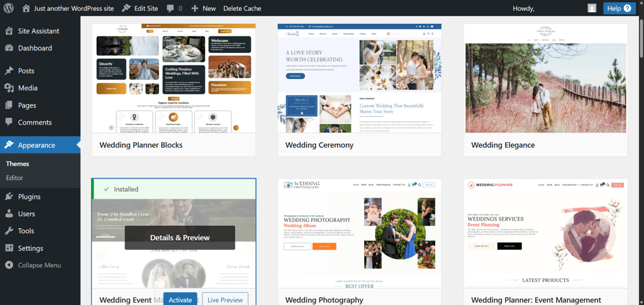The height and width of the screenshot is (305, 644).
Task: Click the Pages icon in sidebar
Action: coord(9,105)
